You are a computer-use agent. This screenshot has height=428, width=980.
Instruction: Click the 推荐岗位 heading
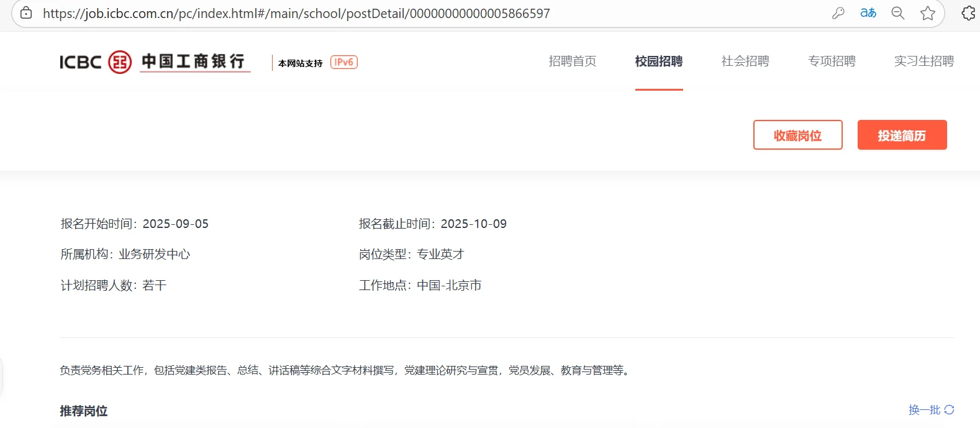coord(84,411)
